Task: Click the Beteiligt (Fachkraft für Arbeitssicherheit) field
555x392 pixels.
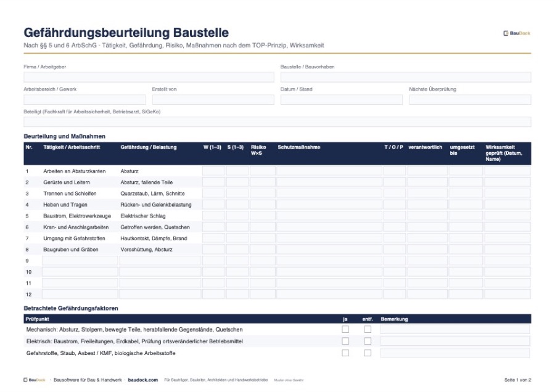Action: pyautogui.click(x=277, y=121)
